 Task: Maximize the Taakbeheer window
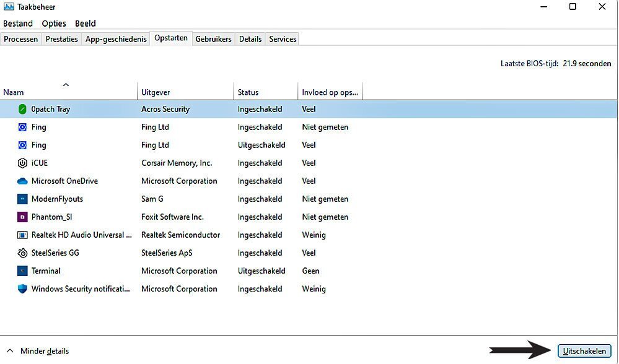[573, 6]
